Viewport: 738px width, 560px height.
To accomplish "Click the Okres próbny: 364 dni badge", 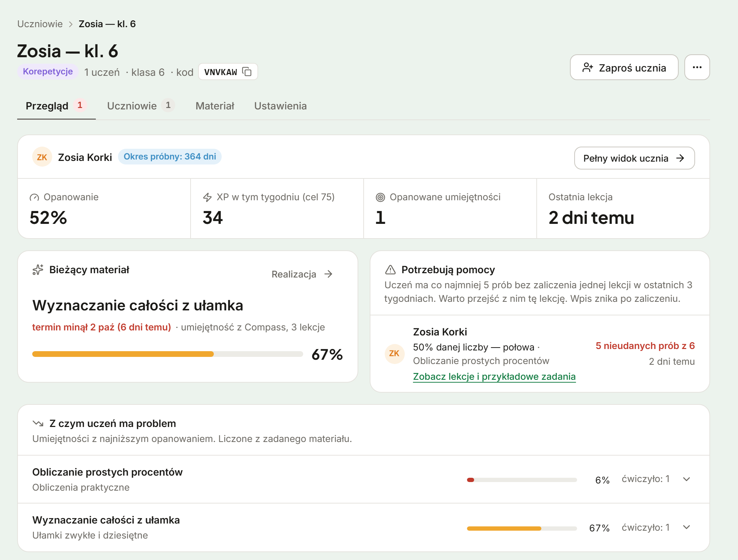I will coord(170,157).
